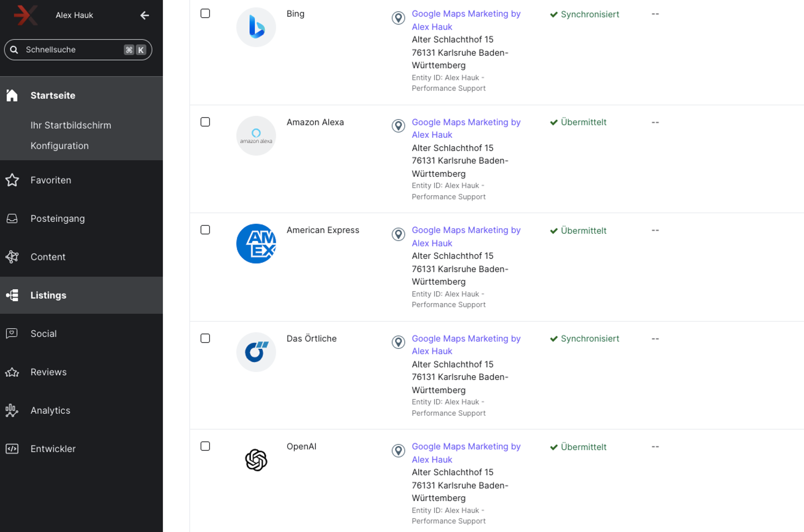Open Google Maps Marketing link in Alexa row
The height and width of the screenshot is (532, 804).
pos(466,128)
